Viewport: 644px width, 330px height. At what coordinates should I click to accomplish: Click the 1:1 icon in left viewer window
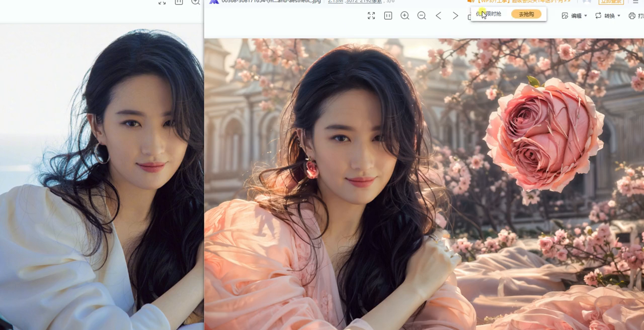click(x=179, y=2)
